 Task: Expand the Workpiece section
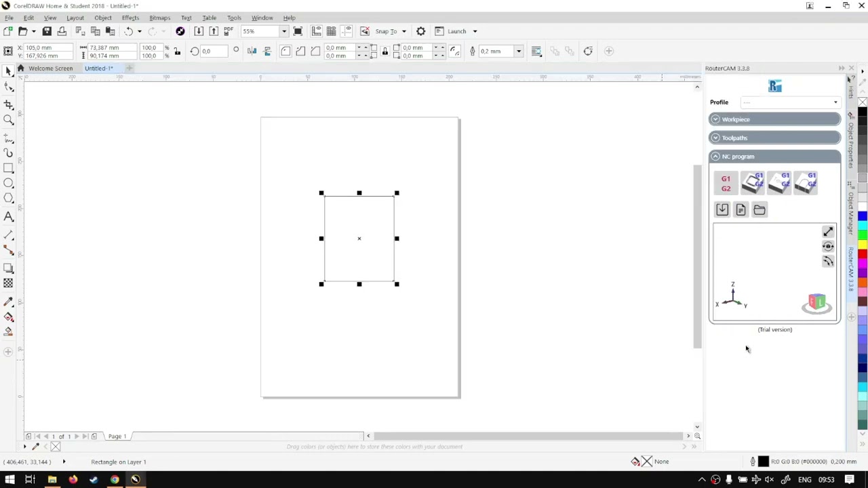click(774, 120)
